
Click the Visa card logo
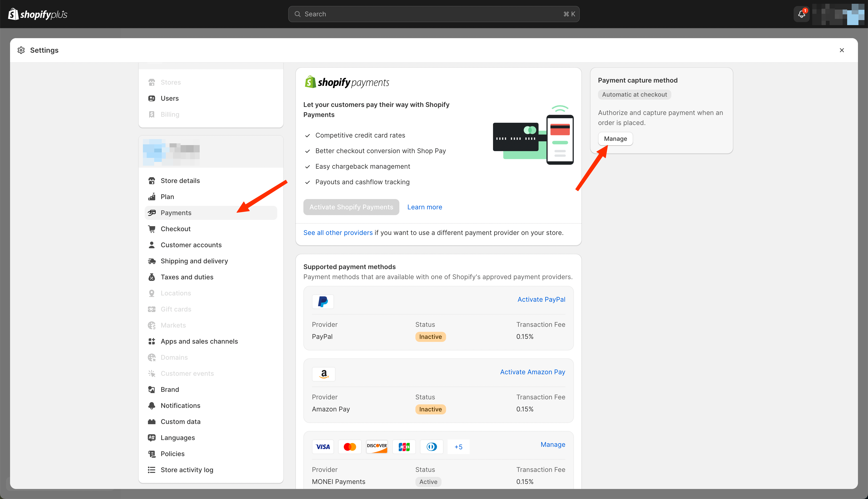323,447
